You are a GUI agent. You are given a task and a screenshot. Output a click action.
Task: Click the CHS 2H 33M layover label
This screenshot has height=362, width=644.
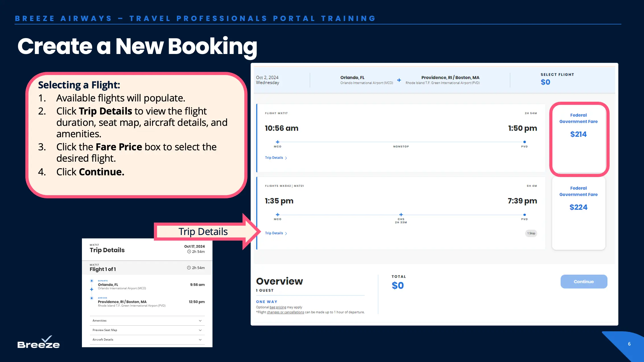click(401, 221)
